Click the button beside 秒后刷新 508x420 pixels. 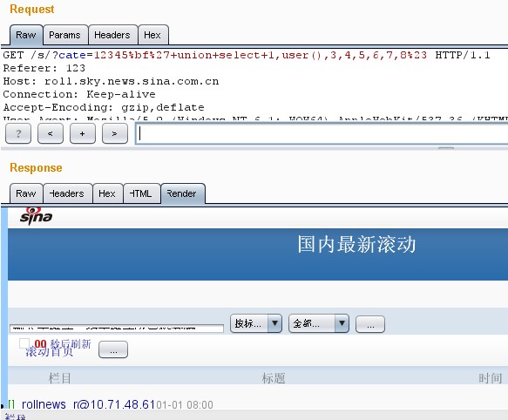113,349
